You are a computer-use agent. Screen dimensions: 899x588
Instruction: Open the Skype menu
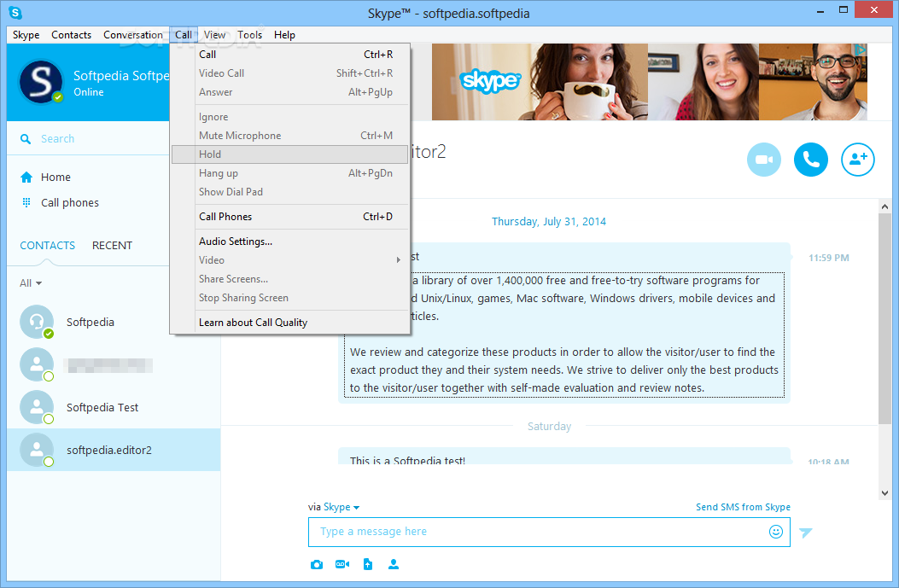(26, 35)
